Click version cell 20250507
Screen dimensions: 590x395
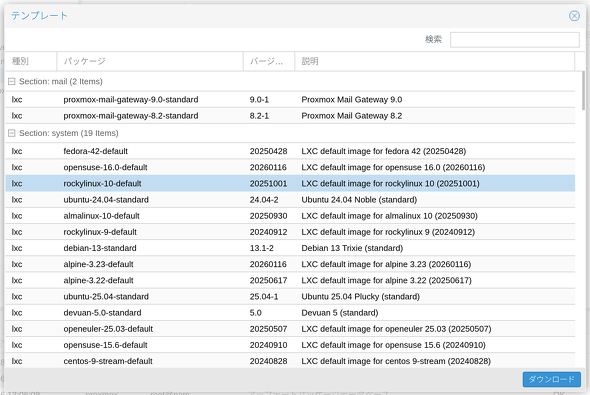click(268, 329)
